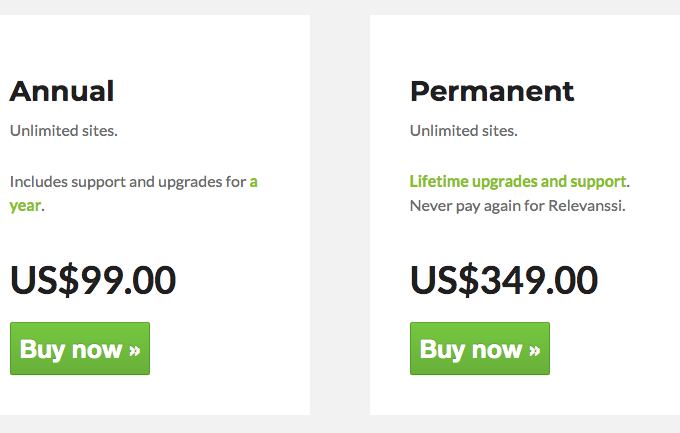This screenshot has height=433, width=680.
Task: Click the "Never pay again for Relevanssi." line
Action: tap(517, 206)
